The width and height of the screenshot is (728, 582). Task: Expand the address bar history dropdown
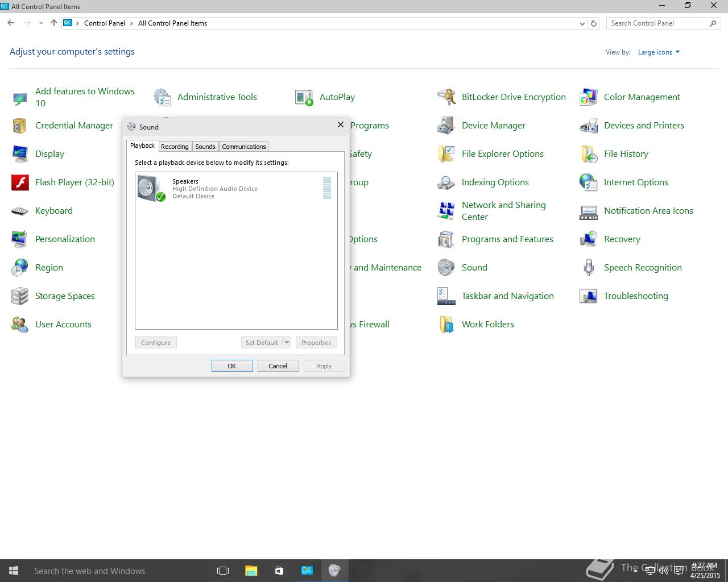pos(582,23)
